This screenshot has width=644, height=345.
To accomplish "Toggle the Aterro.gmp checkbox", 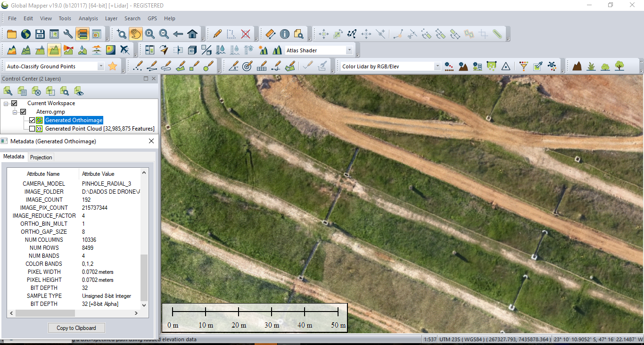I will point(23,112).
